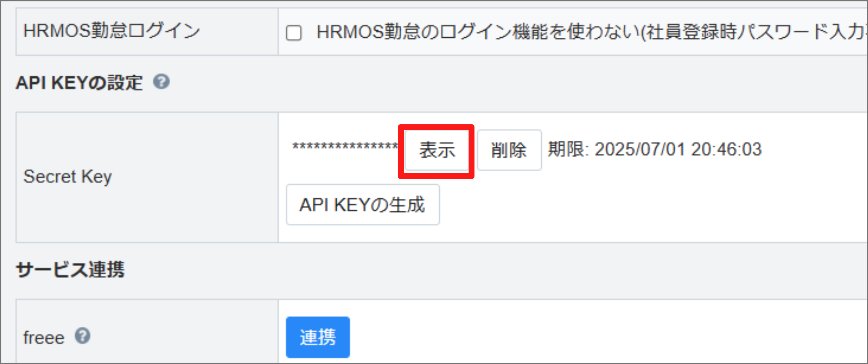The width and height of the screenshot is (868, 364).
Task: Open the help icon next to freee
Action: [x=82, y=336]
